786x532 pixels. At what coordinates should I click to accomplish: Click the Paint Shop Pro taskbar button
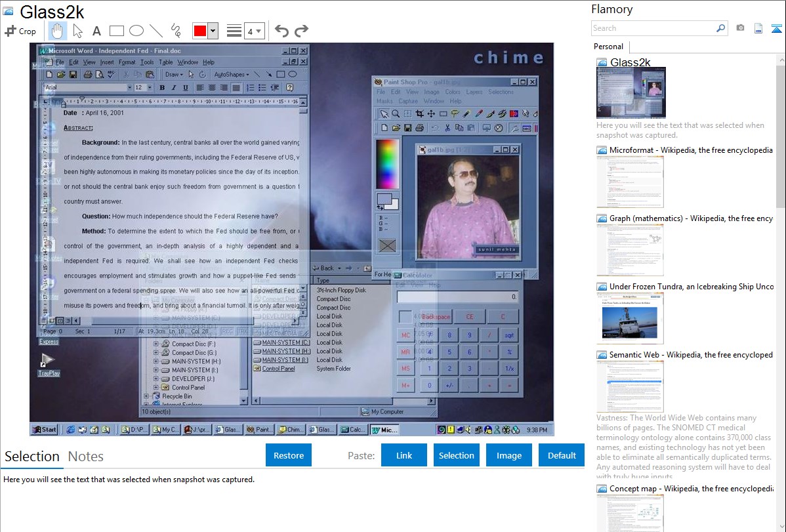tap(260, 430)
